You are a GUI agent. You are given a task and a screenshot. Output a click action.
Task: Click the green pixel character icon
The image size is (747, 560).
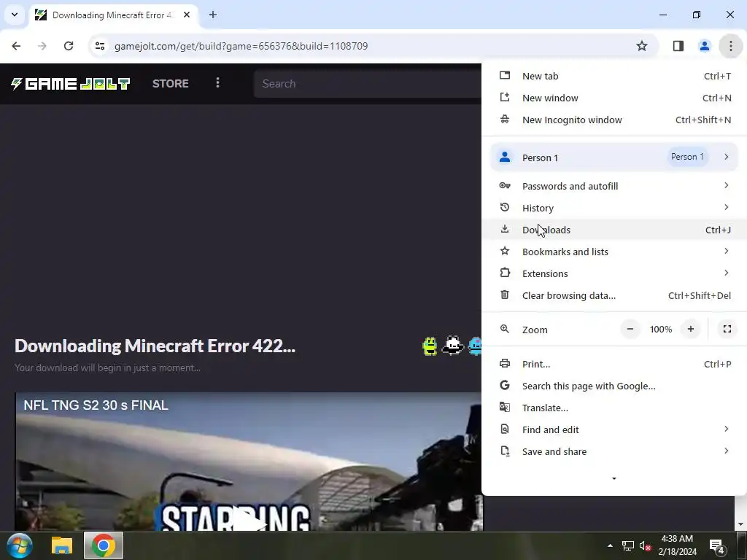(430, 346)
